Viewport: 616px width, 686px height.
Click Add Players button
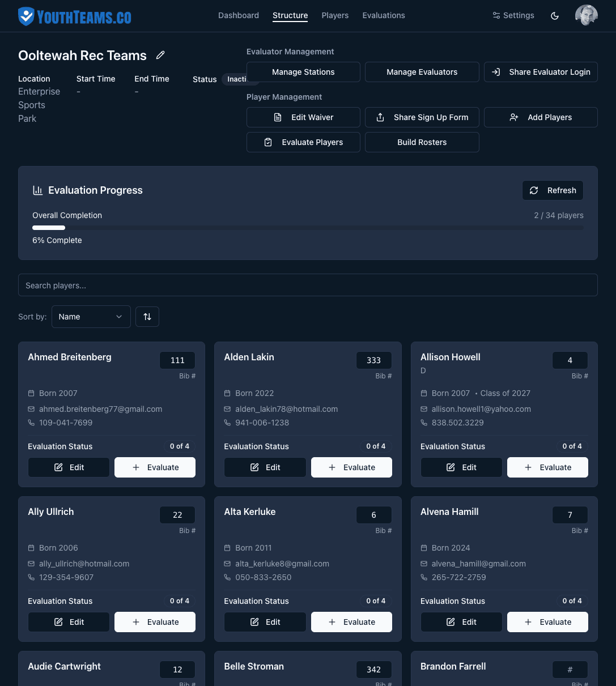541,117
